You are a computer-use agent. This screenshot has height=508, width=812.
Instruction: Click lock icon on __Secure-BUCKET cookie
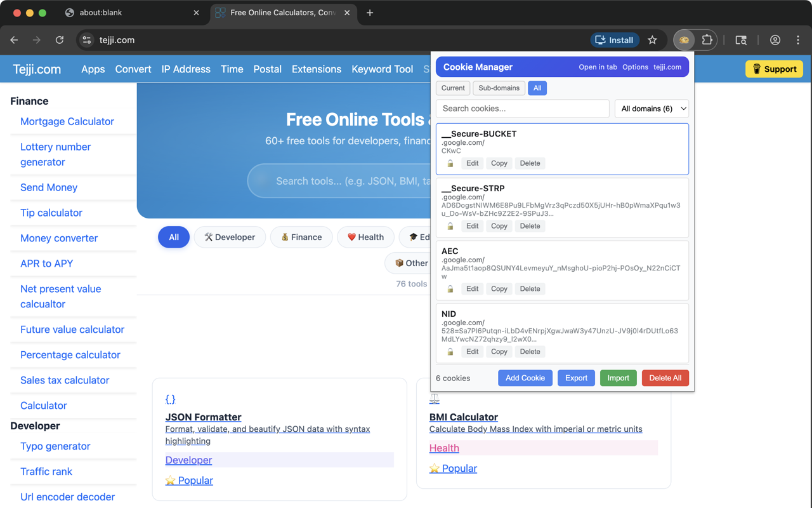(x=450, y=163)
